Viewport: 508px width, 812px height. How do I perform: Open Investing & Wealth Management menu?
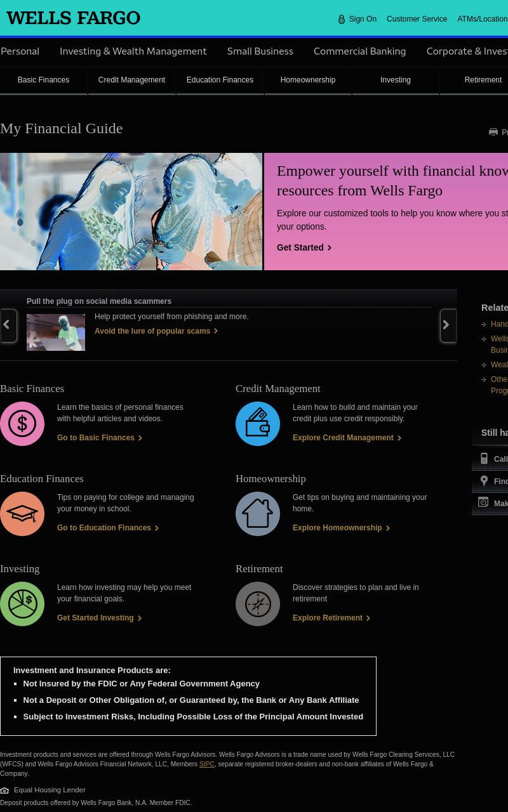(x=133, y=51)
